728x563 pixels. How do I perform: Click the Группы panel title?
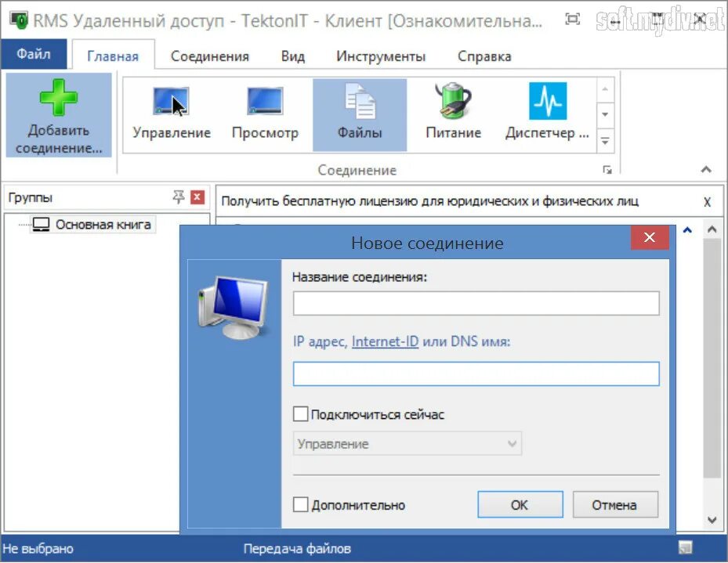pos(31,197)
